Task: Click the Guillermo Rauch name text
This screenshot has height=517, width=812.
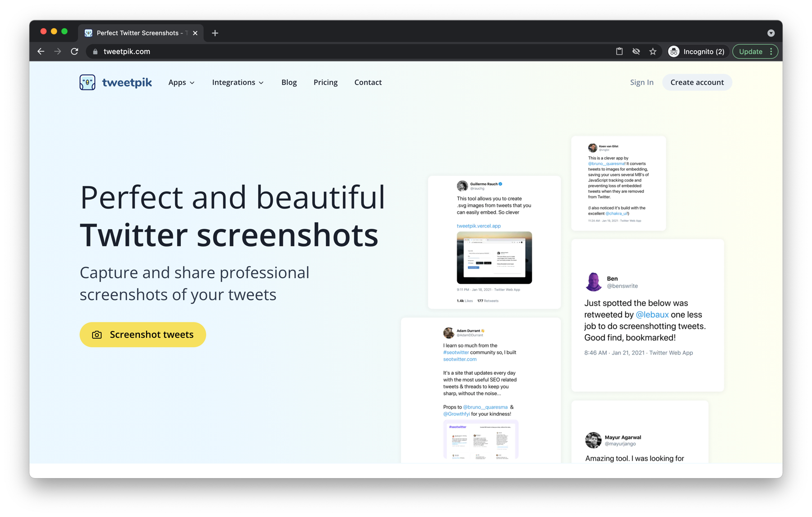Action: click(484, 184)
